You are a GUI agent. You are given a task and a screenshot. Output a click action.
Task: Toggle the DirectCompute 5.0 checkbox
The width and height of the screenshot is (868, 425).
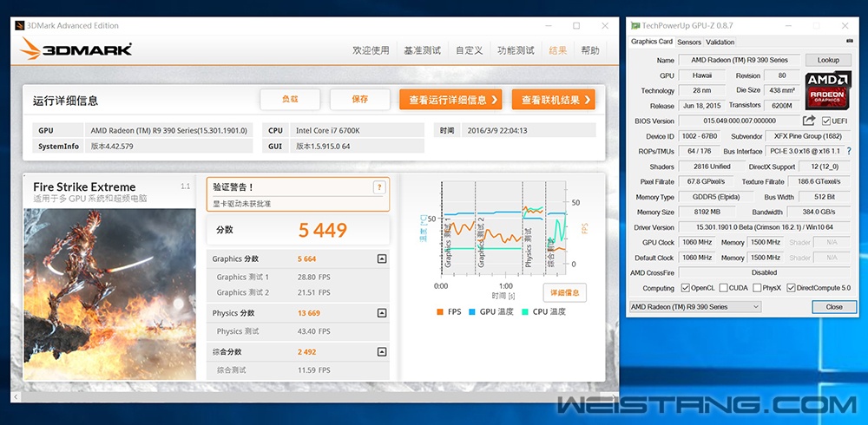click(791, 288)
